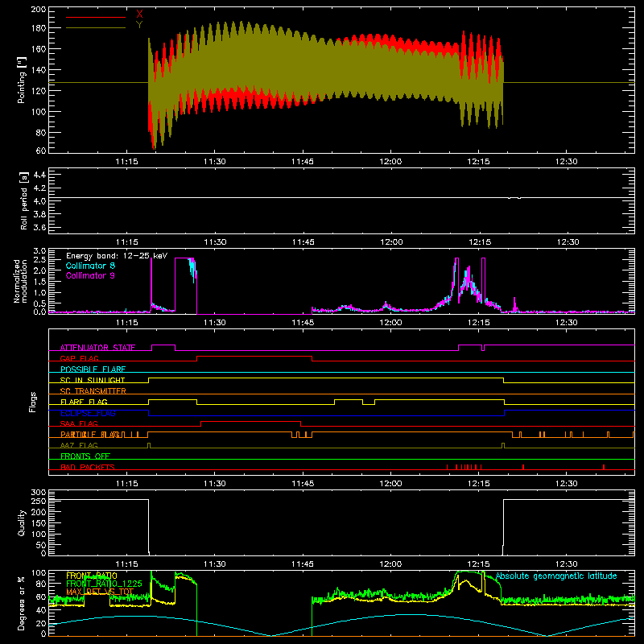
Task: Click the GAP_FLAG raised segment
Action: [254, 357]
